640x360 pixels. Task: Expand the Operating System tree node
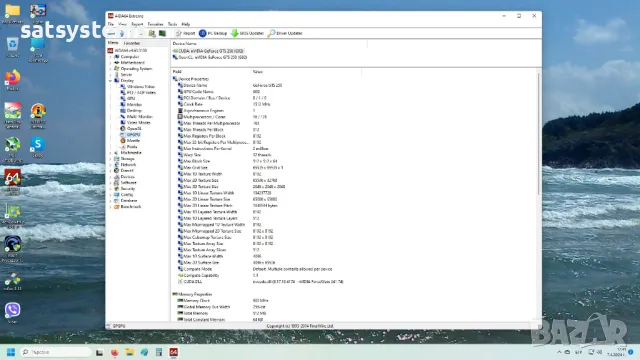coord(110,69)
